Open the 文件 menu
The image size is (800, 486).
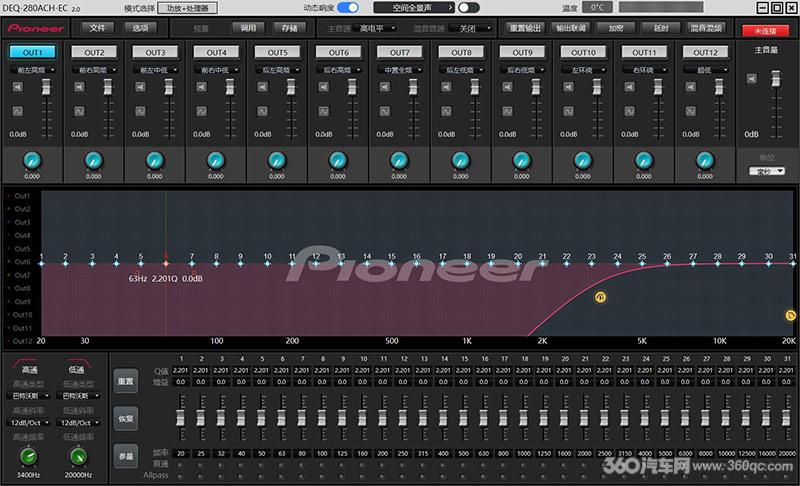(x=97, y=28)
